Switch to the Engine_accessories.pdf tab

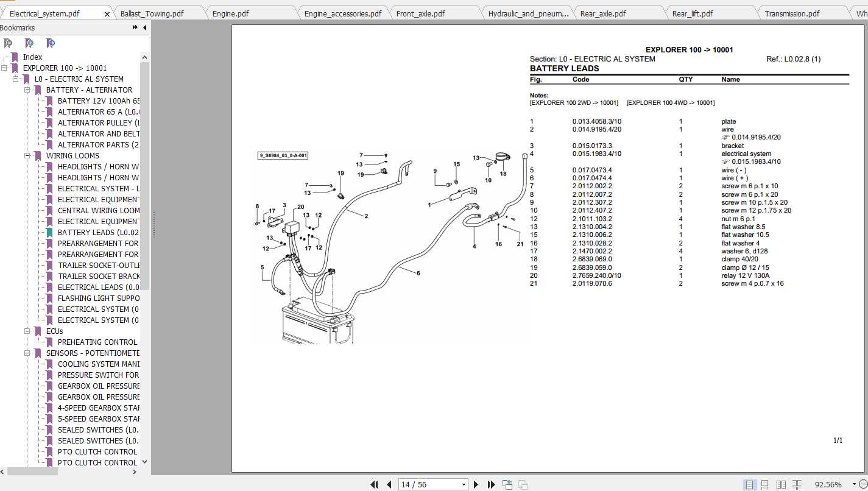pos(343,13)
